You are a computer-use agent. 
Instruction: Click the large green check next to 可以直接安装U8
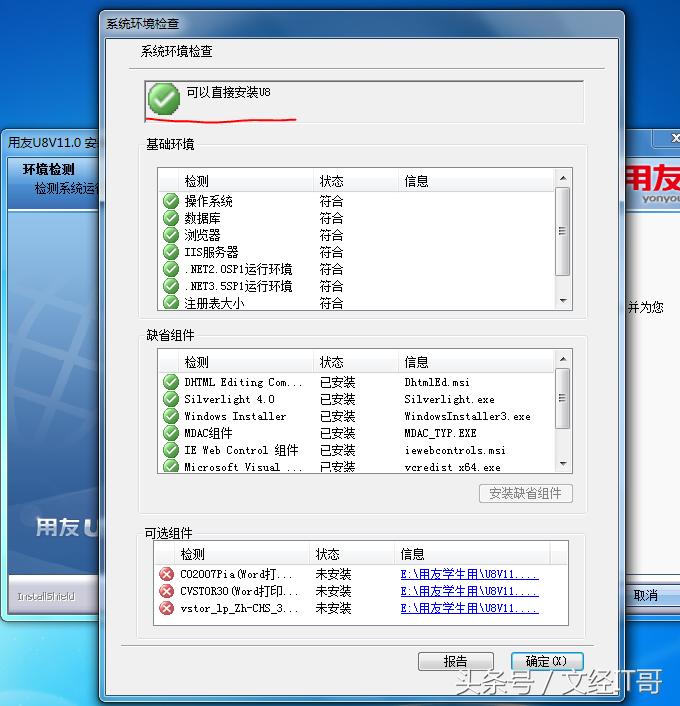pos(164,99)
